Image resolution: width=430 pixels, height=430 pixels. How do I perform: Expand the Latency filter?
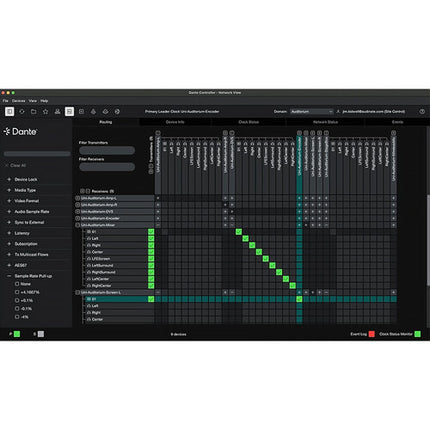point(9,233)
